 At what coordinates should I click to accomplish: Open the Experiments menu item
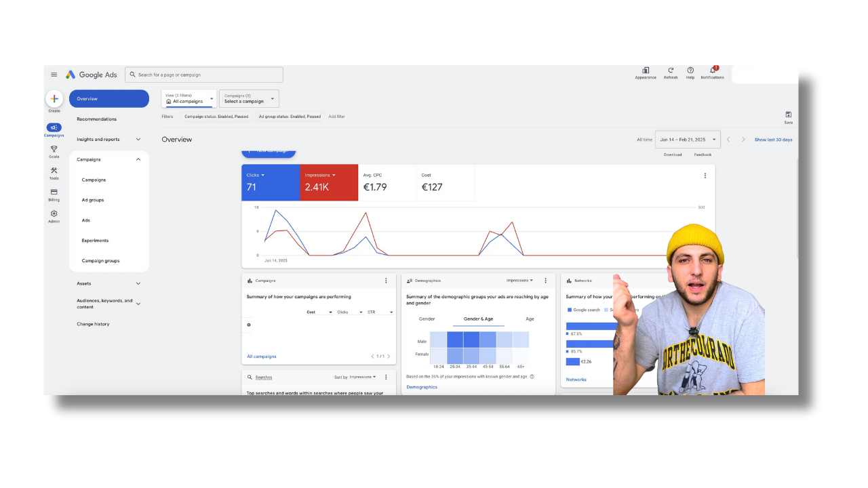(95, 241)
